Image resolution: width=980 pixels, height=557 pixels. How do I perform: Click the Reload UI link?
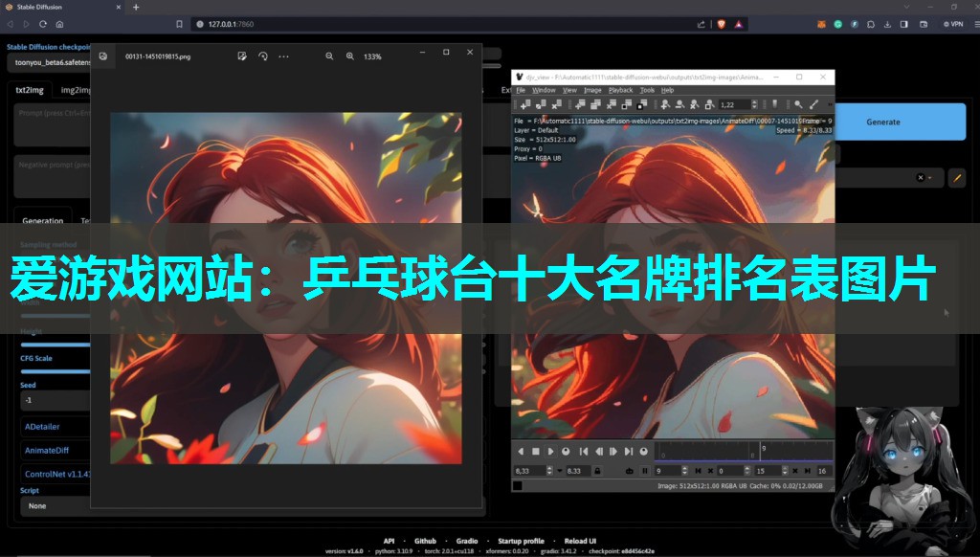(580, 541)
